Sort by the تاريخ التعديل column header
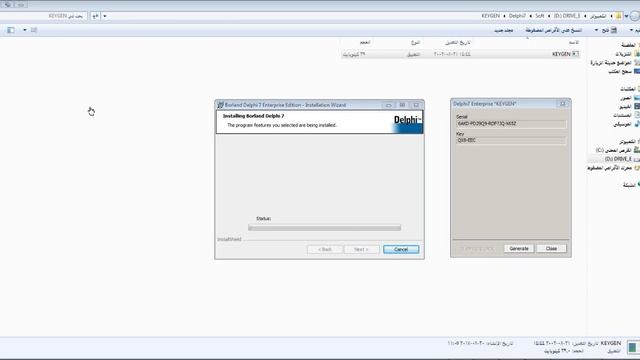Viewport: 640px width, 360px height. tap(458, 42)
